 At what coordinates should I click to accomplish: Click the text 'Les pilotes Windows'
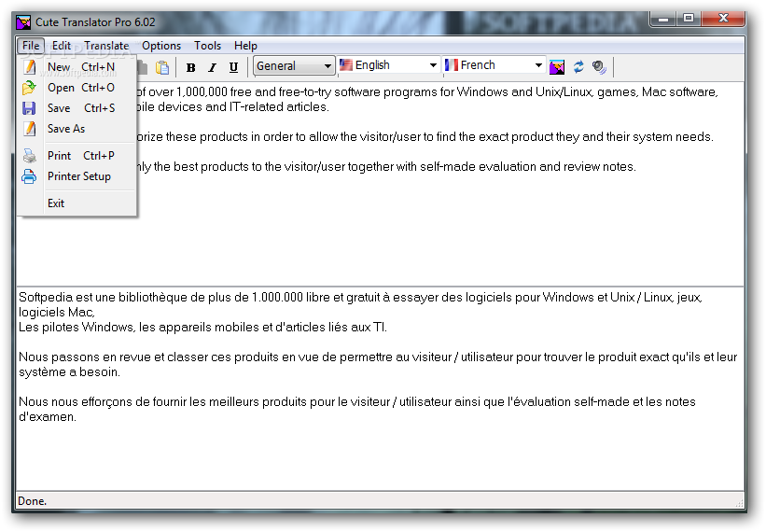[77, 328]
